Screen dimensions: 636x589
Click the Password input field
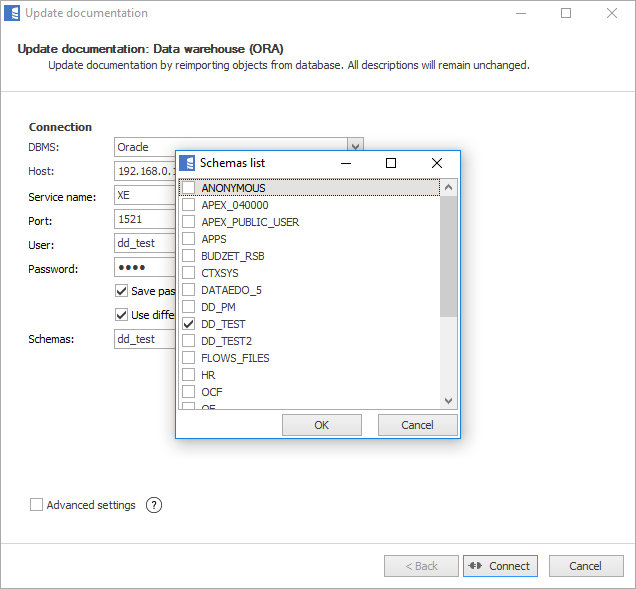coord(145,268)
